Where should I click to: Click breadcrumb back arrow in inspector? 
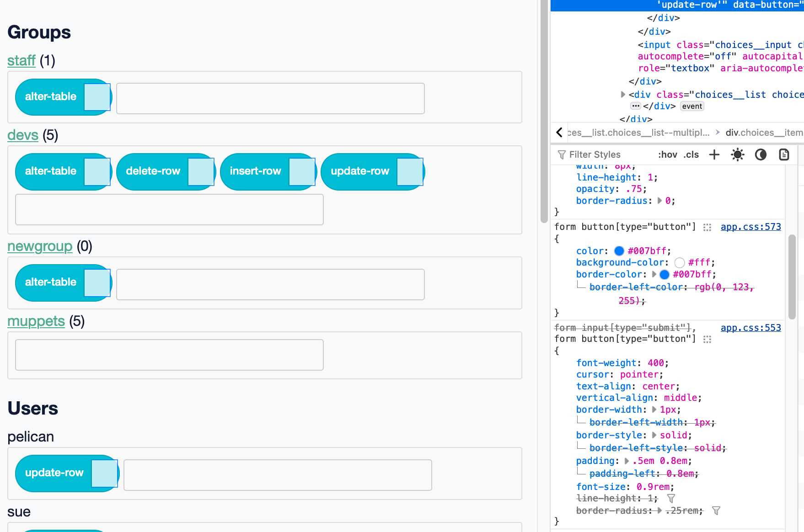pos(559,133)
